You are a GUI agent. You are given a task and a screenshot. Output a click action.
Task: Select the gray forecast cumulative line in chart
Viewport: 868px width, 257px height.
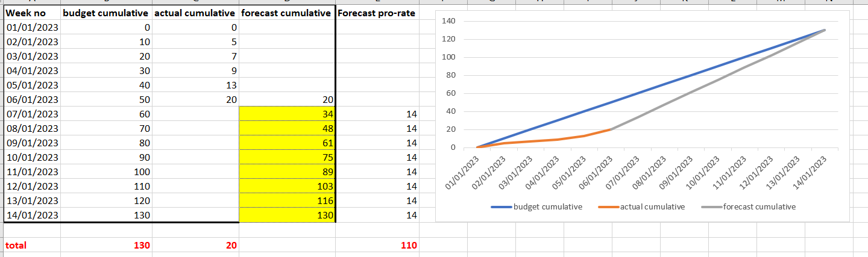[x=717, y=80]
